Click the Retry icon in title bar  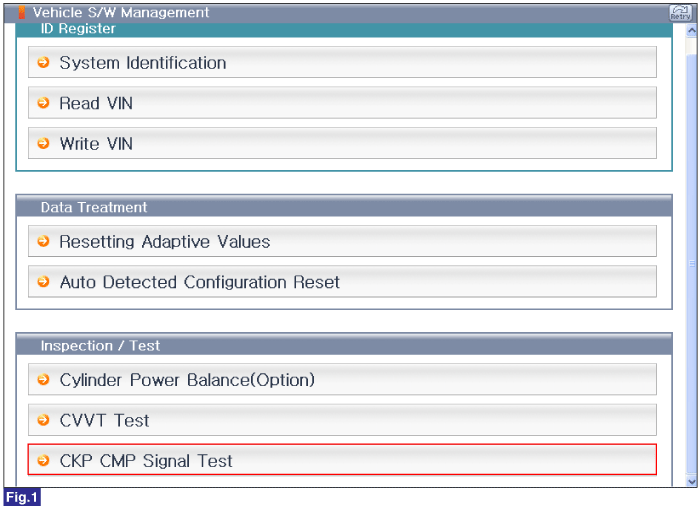(680, 13)
